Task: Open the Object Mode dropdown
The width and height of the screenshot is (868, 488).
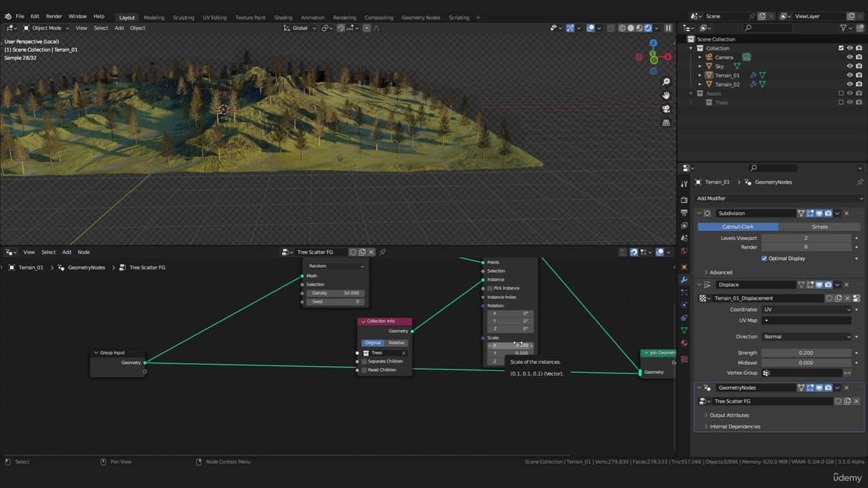Action: 46,28
